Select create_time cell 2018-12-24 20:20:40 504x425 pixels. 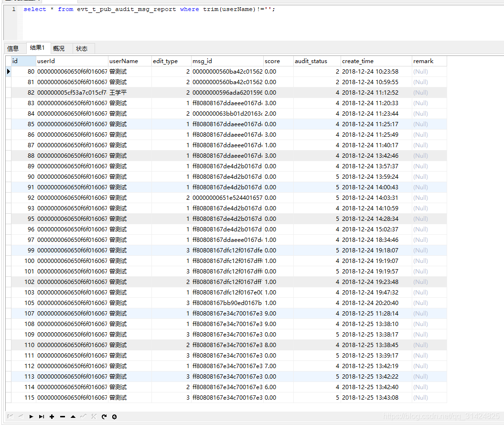(376, 303)
